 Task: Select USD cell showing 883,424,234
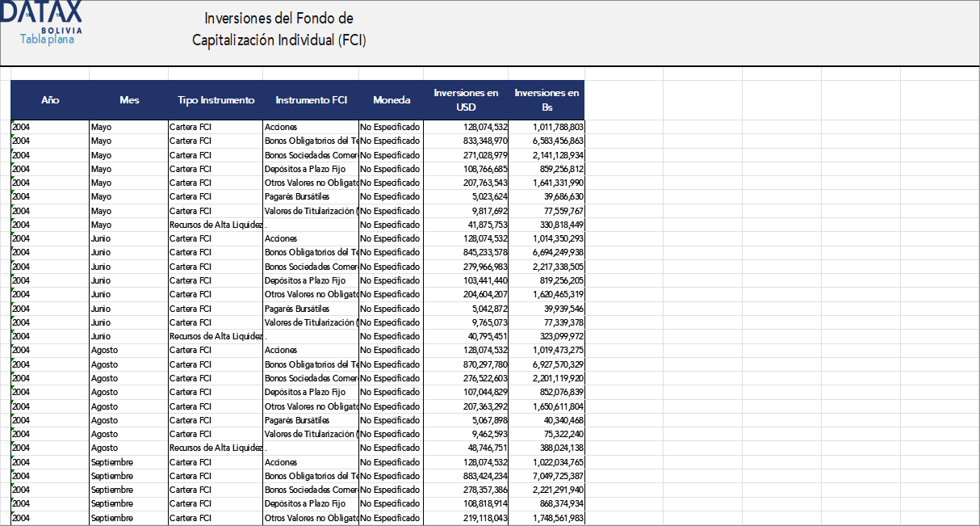point(467,476)
